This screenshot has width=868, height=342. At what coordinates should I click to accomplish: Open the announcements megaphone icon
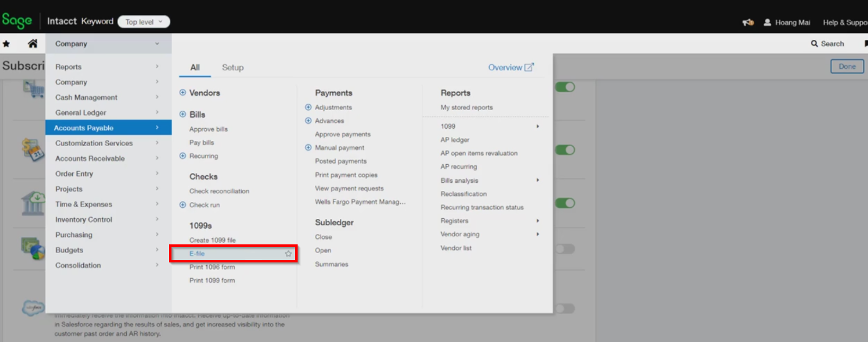pos(748,22)
